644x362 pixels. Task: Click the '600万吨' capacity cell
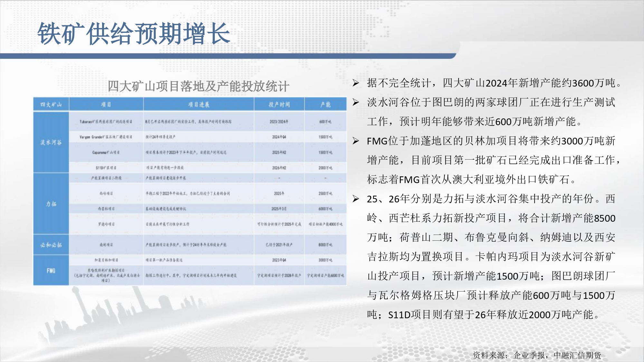point(326,122)
